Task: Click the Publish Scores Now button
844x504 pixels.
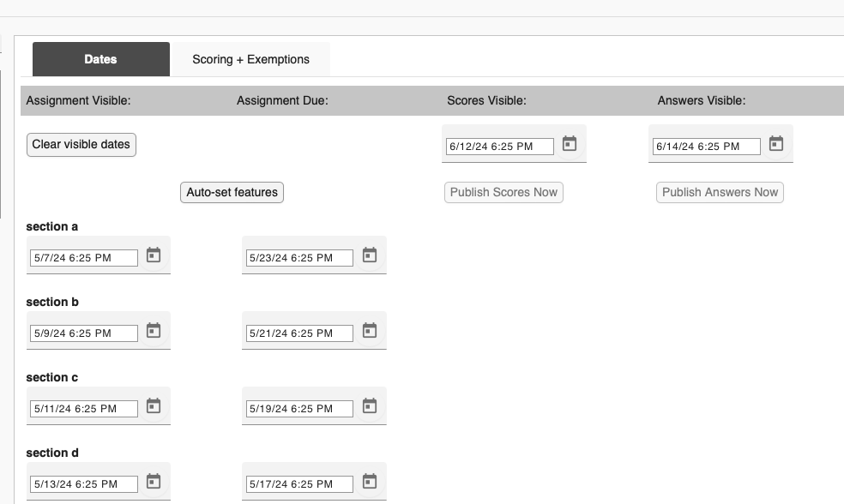Action: (x=503, y=193)
